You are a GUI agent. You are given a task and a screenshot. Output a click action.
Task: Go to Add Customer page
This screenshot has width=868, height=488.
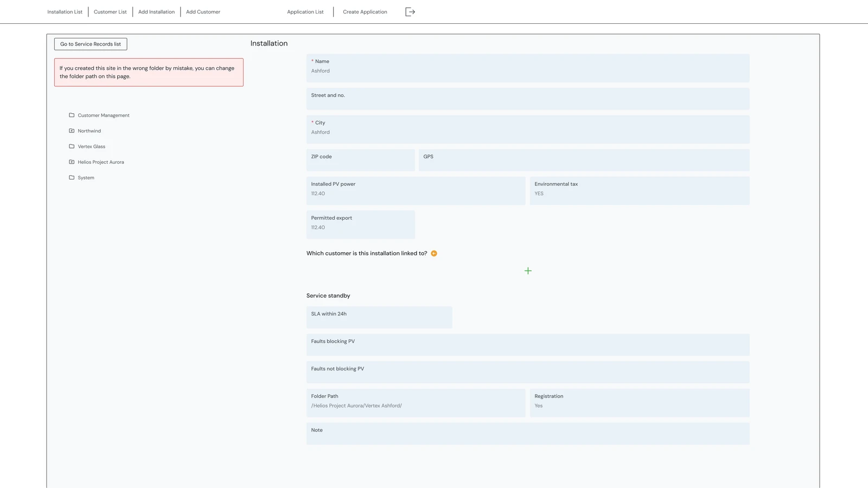point(203,12)
